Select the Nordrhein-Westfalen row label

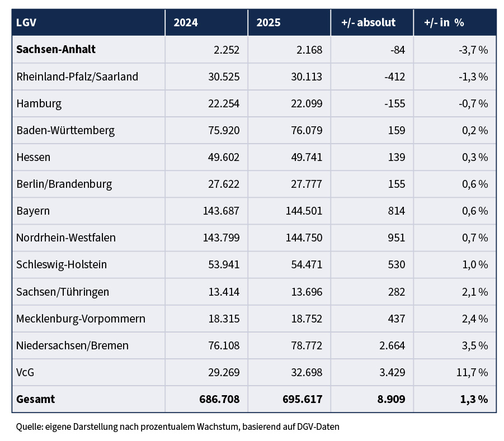[66, 238]
